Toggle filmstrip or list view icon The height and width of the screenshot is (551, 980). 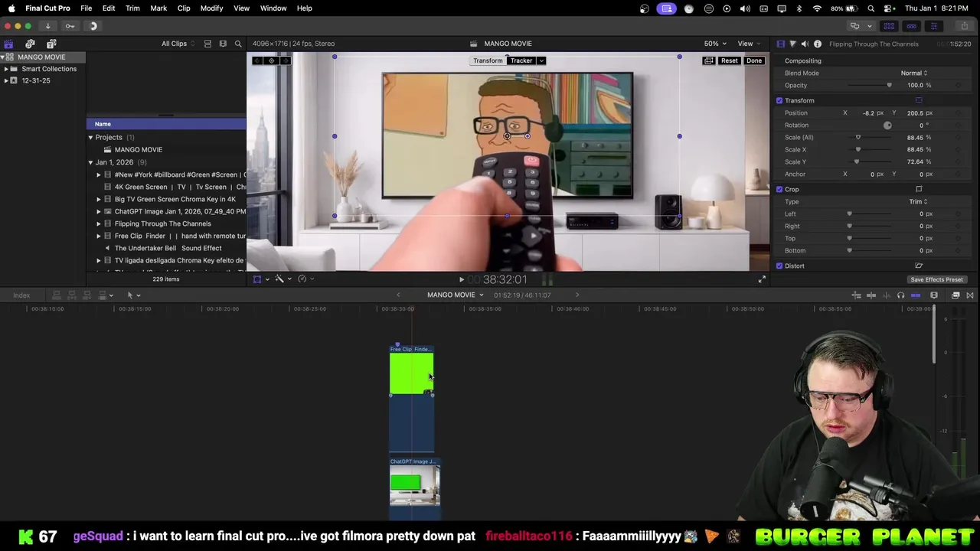point(223,44)
